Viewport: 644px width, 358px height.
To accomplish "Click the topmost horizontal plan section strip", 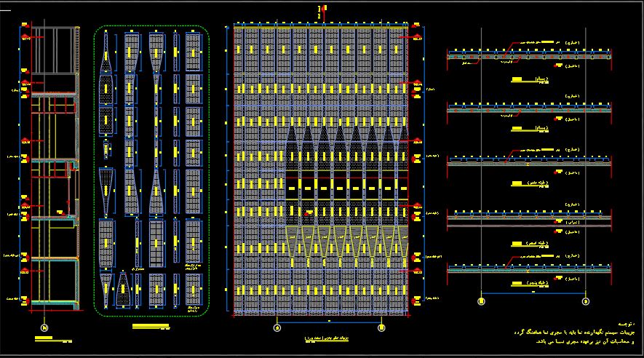I will click(x=529, y=55).
